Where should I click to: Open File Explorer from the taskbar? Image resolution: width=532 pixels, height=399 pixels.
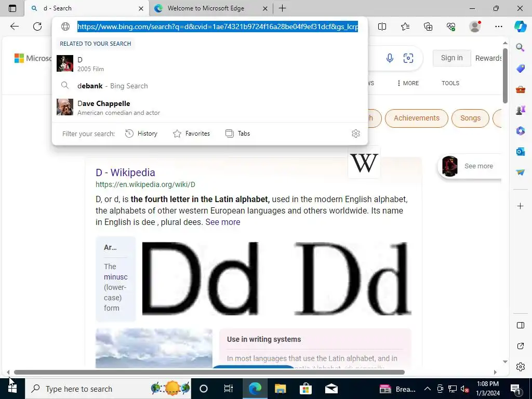[280, 389]
